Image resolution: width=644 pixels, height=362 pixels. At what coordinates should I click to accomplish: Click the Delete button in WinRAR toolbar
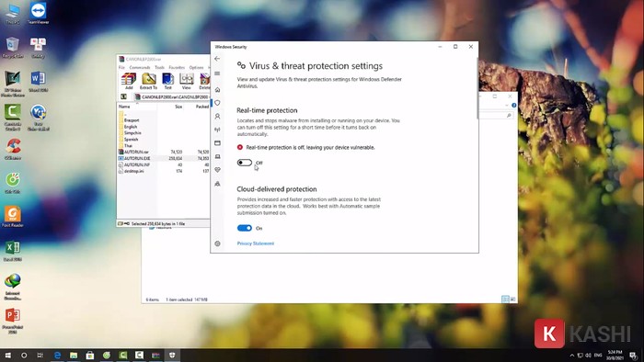204,81
